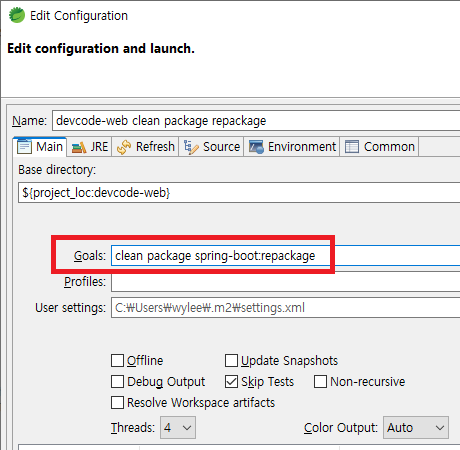
Task: Click the 'Name:' label
Action: pos(29,121)
